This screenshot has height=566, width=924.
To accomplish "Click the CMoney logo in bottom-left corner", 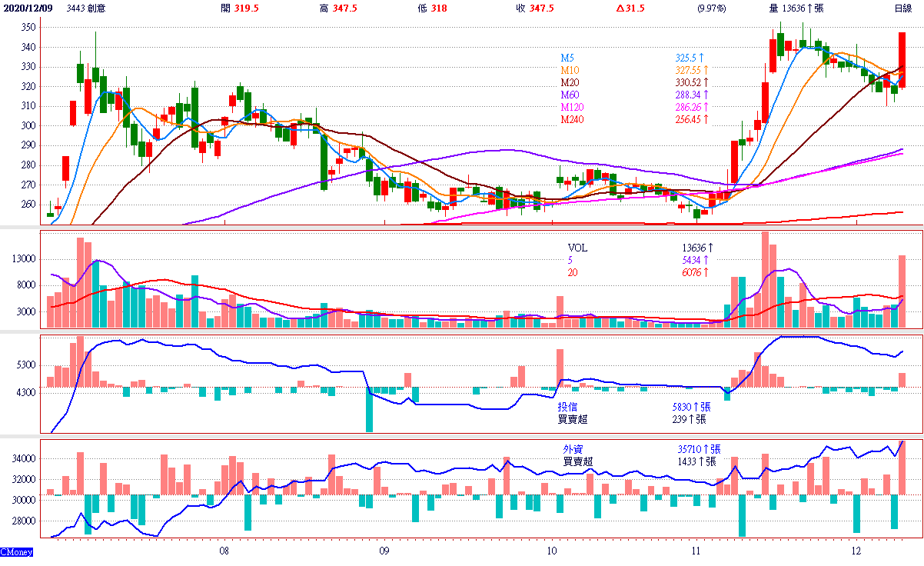I will [x=16, y=552].
